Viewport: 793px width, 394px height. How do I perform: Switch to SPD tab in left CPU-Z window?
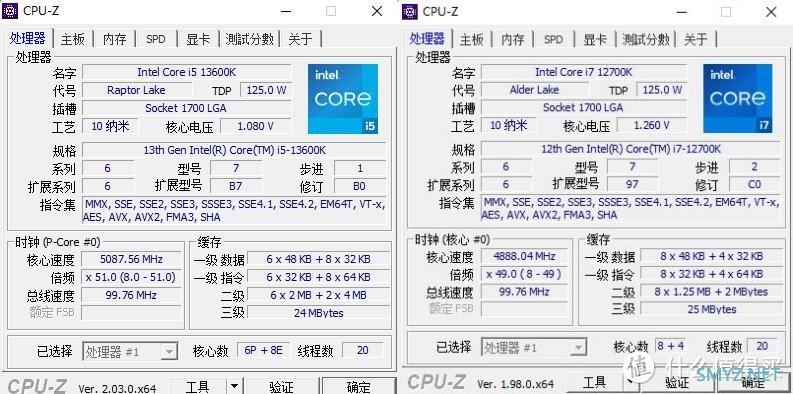coord(156,39)
